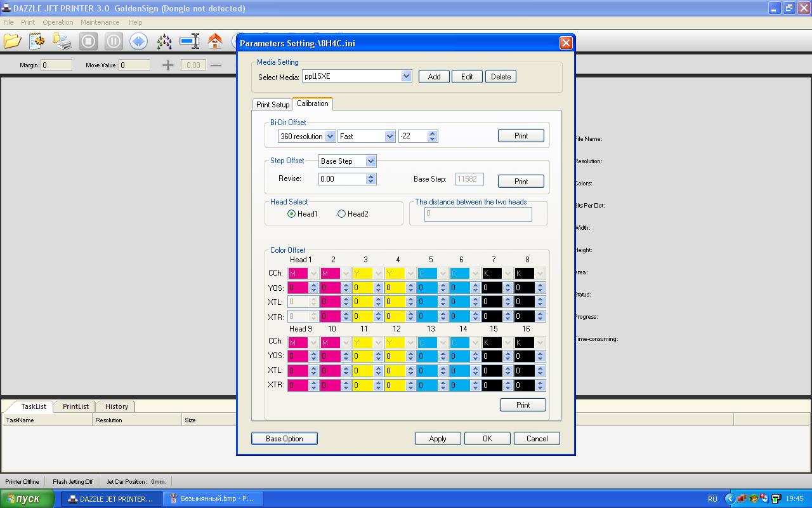Switch to the Print Setup tab
Image resolution: width=812 pixels, height=508 pixels.
click(273, 104)
